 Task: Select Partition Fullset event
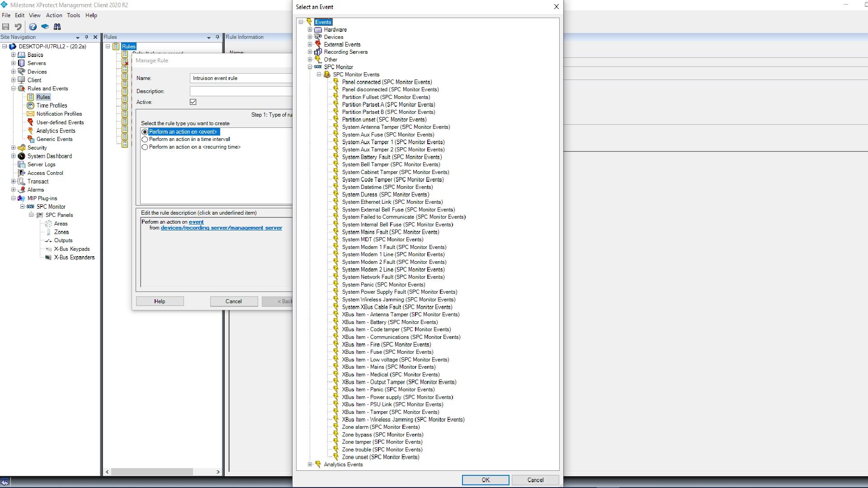click(386, 97)
